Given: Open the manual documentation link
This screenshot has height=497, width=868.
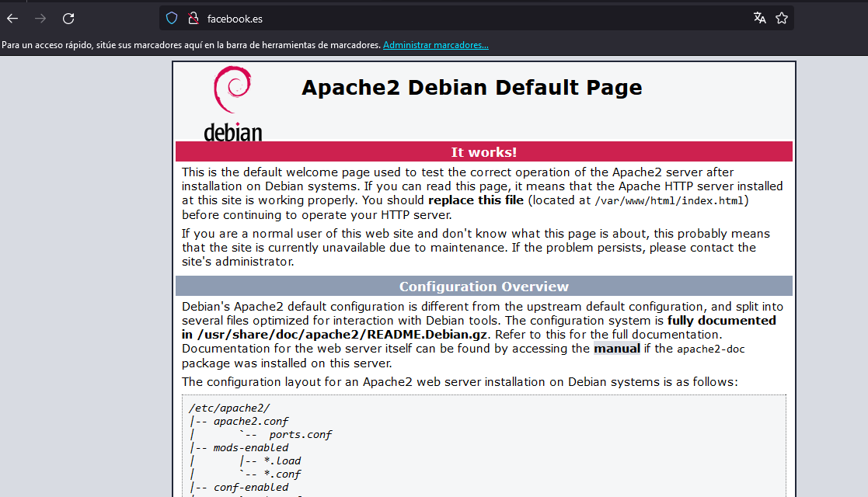Looking at the screenshot, I should (x=617, y=348).
